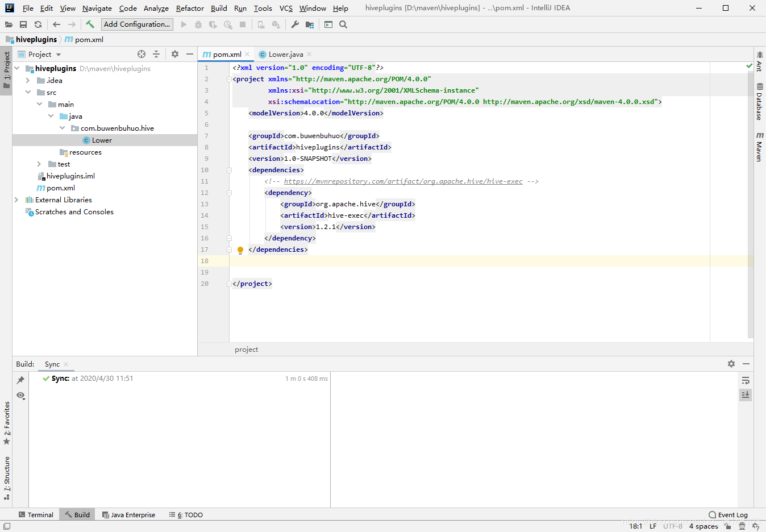Viewport: 766px width, 532px height.
Task: Collapse the src folder
Action: (28, 92)
